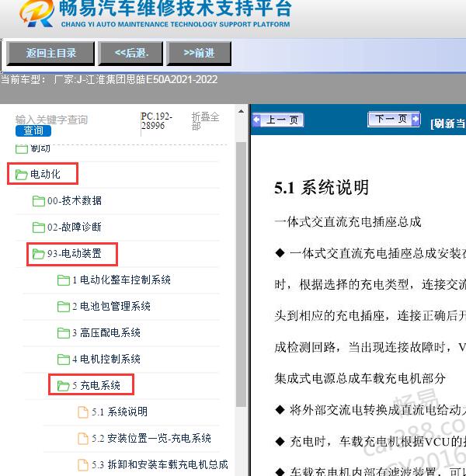Click folder icon beside 2 电池包管理系统

coord(64,307)
